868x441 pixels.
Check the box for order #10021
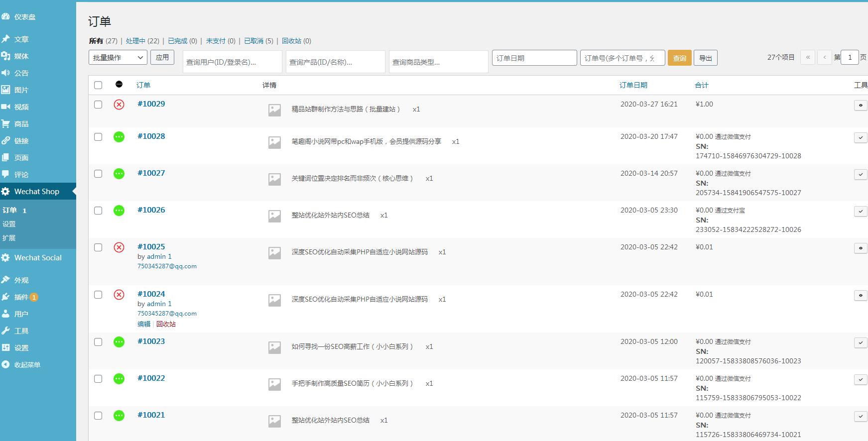[x=98, y=416]
